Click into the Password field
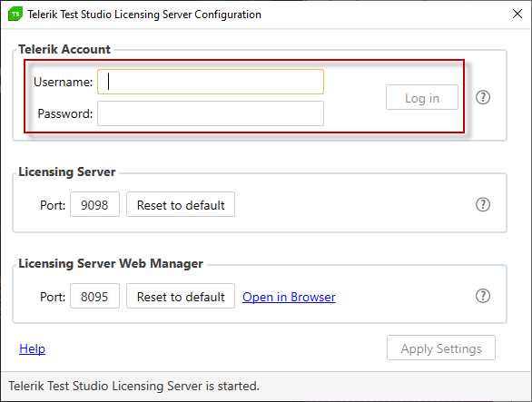 tap(211, 113)
